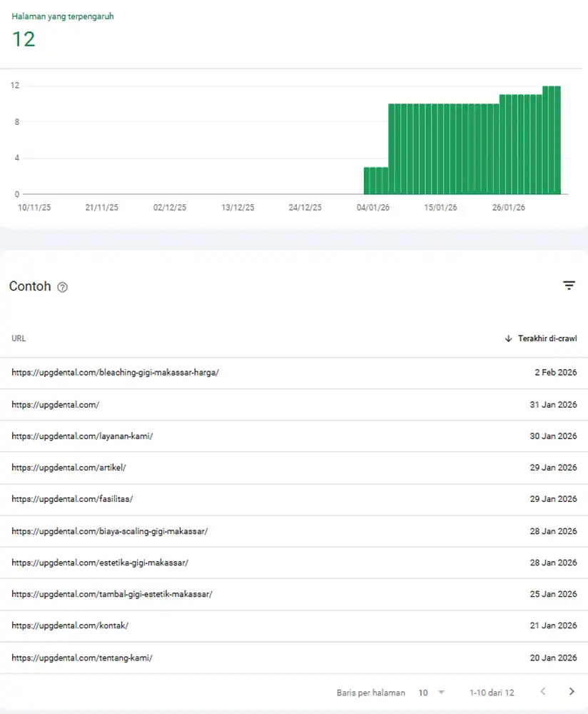Click the Contoh help question-mark icon

tap(62, 287)
